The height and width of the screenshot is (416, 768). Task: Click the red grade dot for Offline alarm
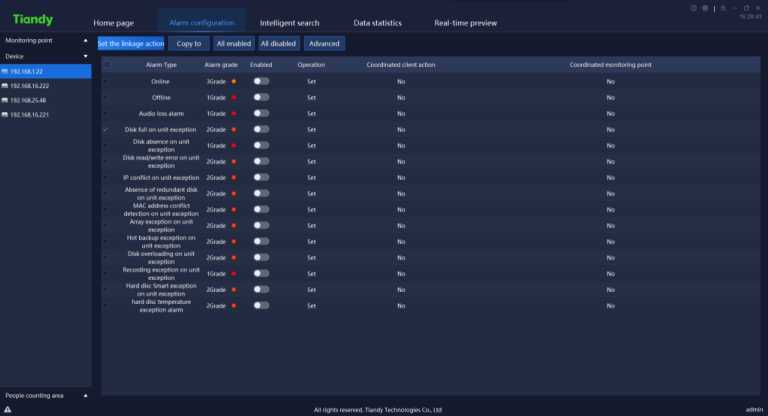(233, 97)
